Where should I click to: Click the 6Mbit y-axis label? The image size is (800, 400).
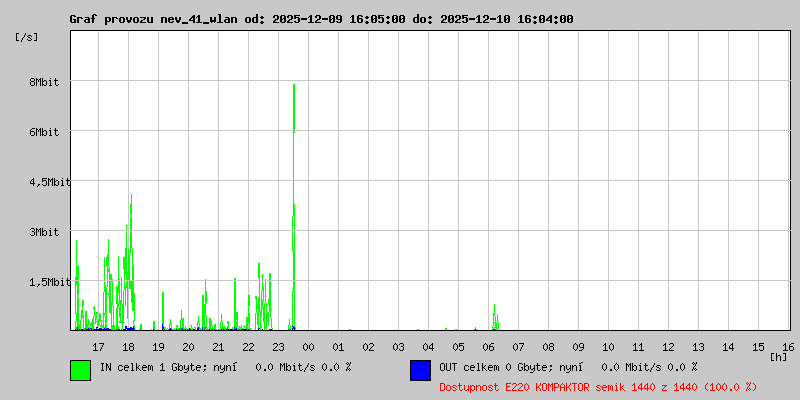tap(44, 132)
